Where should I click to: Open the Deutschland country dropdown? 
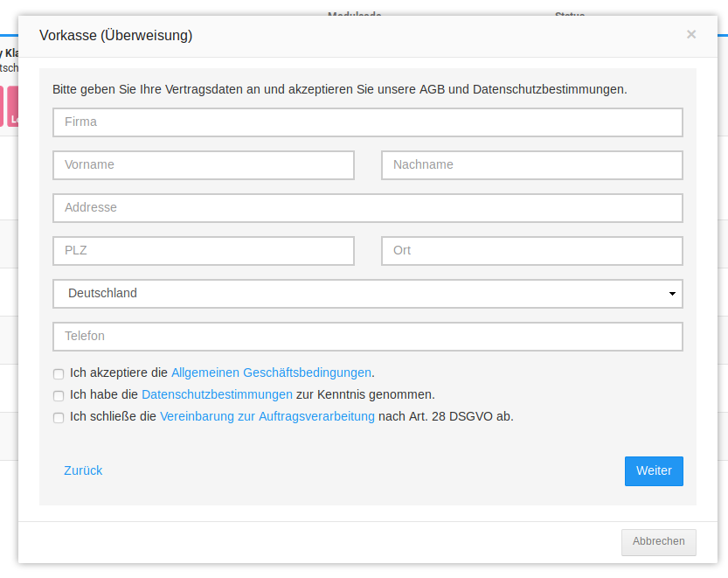tap(358, 294)
